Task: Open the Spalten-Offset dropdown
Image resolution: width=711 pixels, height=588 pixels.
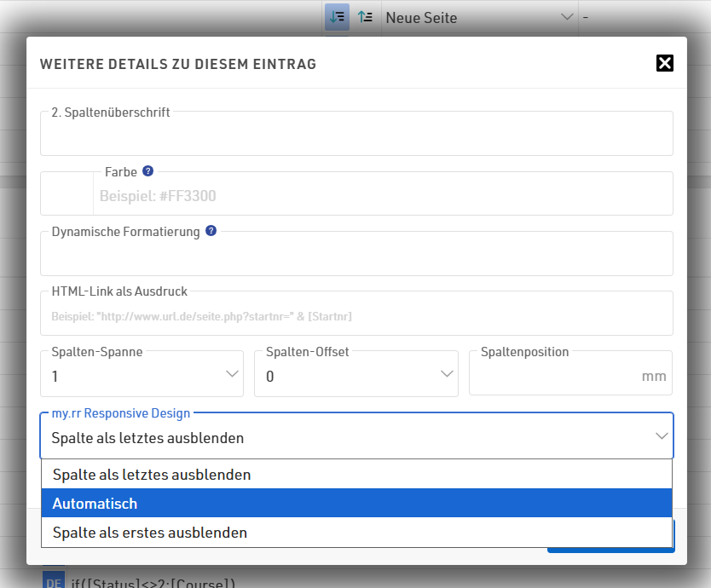Action: pyautogui.click(x=355, y=375)
